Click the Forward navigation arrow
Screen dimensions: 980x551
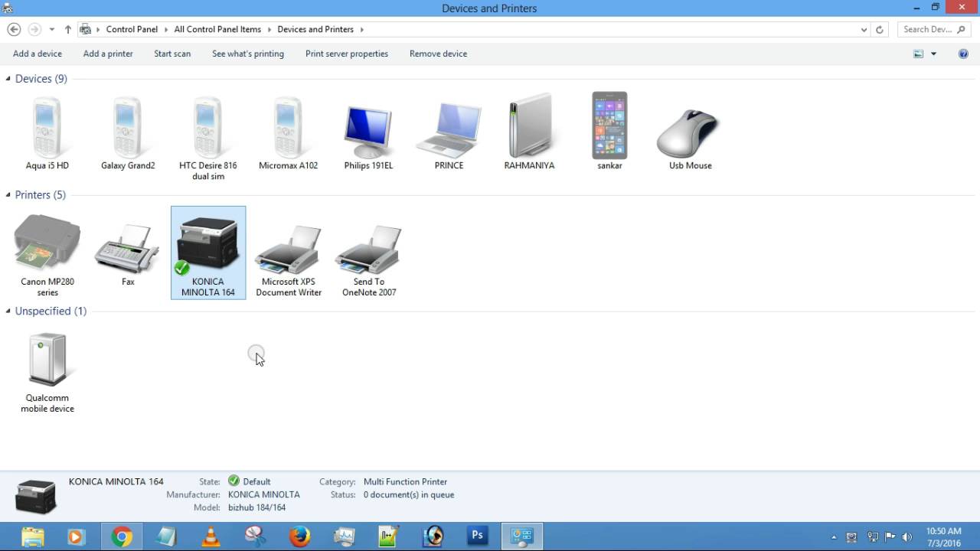pos(34,29)
